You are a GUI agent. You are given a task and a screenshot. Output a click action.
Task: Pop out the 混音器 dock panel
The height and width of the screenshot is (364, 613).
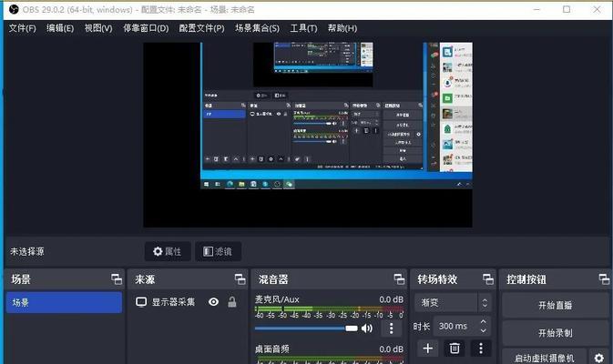pos(399,279)
